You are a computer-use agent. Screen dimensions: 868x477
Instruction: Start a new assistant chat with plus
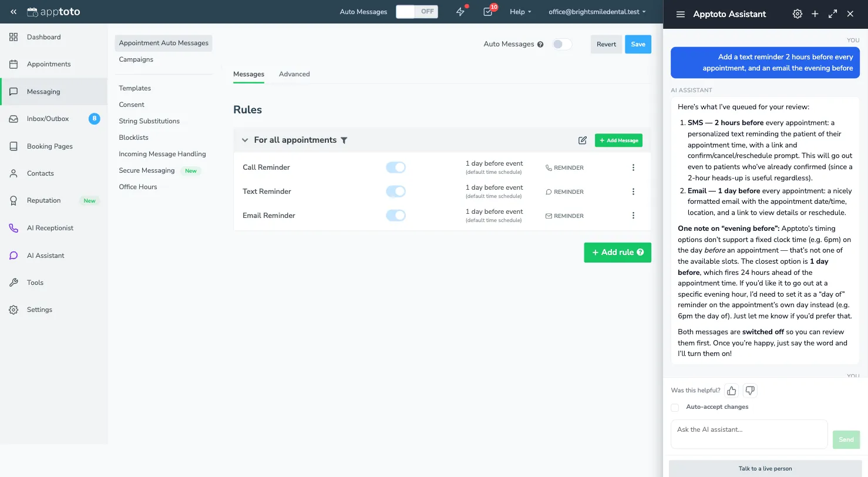[x=815, y=14]
